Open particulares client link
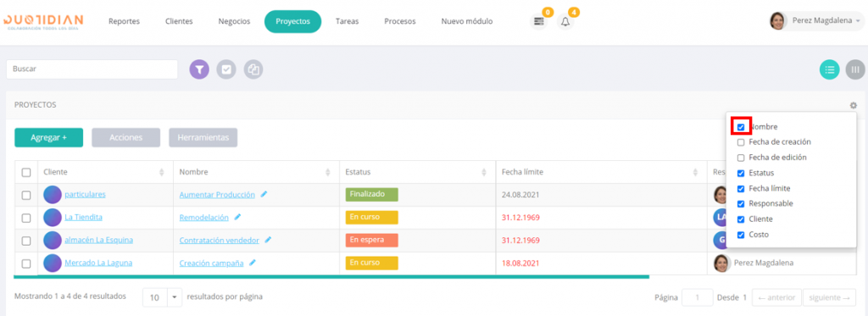This screenshot has width=868, height=316. [86, 195]
